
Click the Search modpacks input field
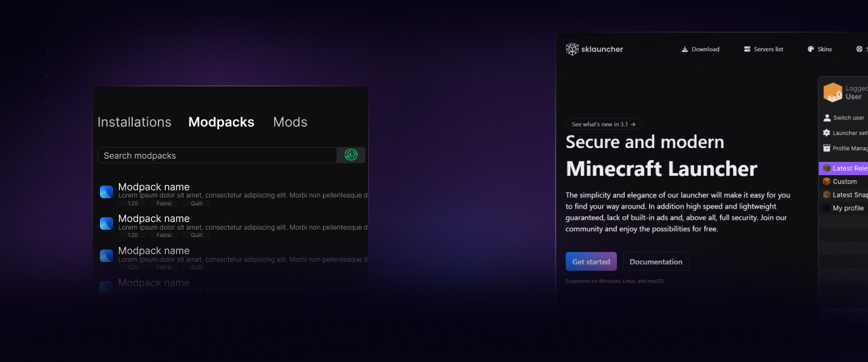217,156
